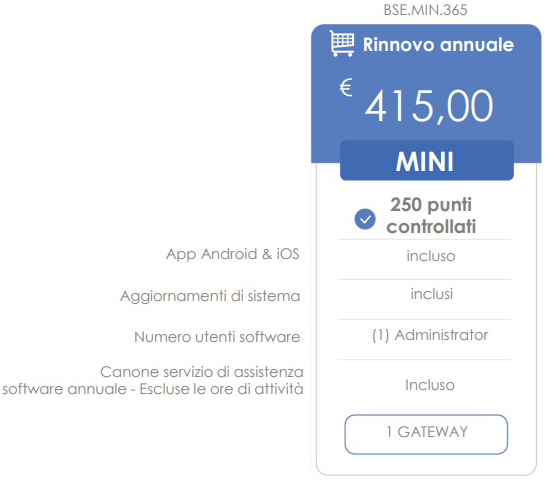Click the inclusi value for updates
This screenshot has height=500, width=550.
click(x=431, y=294)
